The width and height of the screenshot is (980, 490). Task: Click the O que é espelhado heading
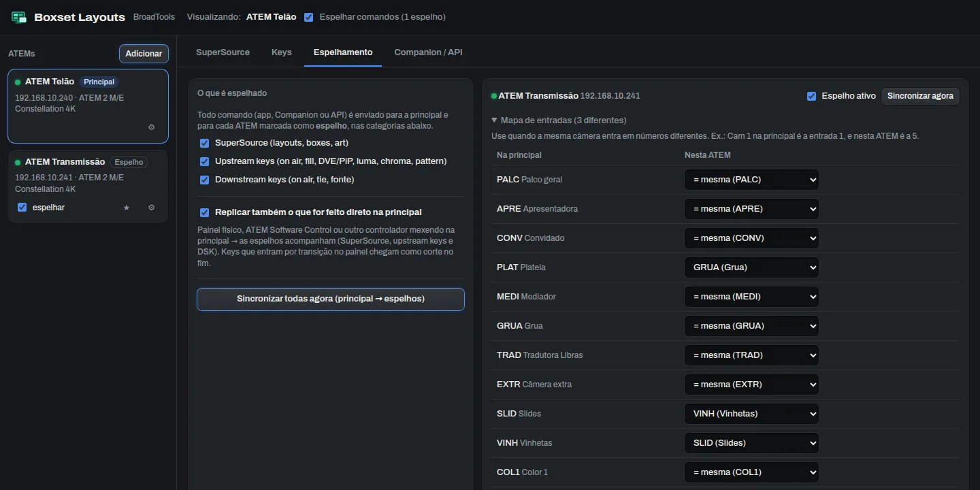(x=232, y=93)
